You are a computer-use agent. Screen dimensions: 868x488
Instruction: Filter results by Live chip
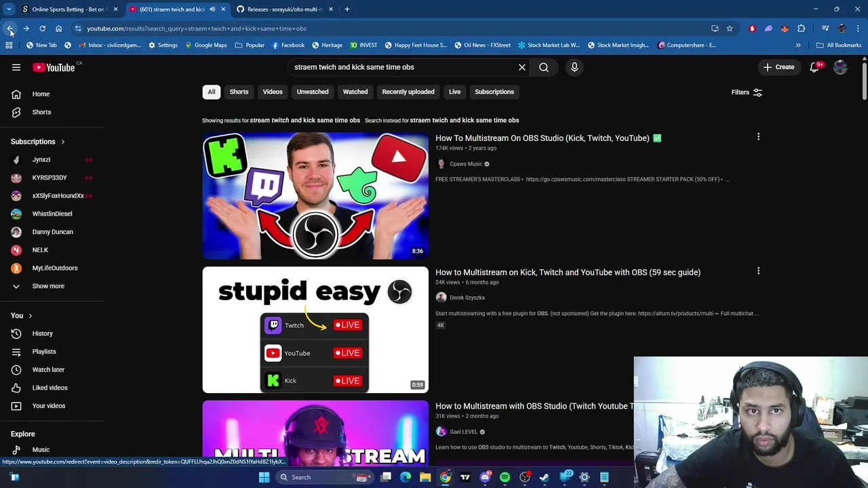(x=454, y=91)
